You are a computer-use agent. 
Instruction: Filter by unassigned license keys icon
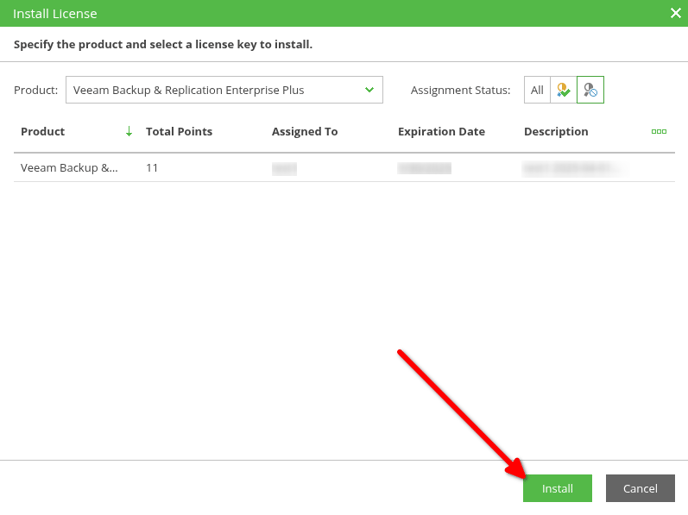point(590,90)
